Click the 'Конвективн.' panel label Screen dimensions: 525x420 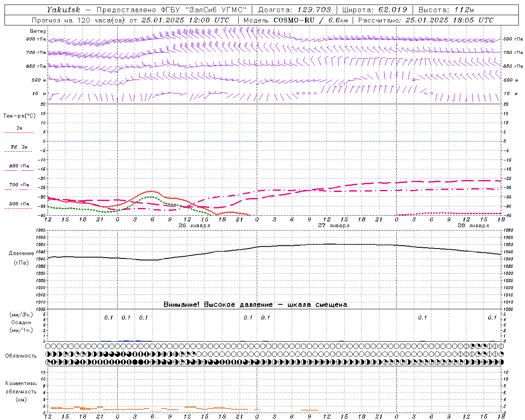pyautogui.click(x=21, y=383)
